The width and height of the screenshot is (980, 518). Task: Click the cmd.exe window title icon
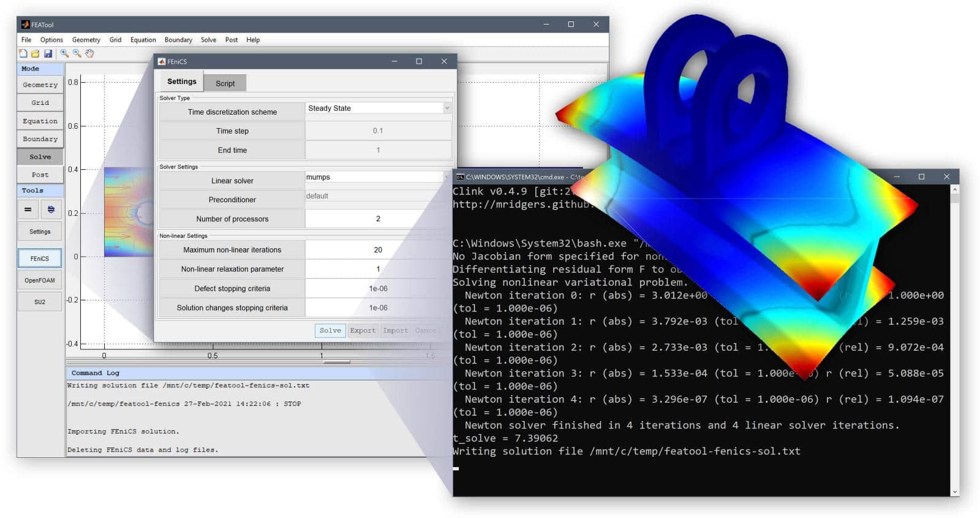[x=460, y=177]
